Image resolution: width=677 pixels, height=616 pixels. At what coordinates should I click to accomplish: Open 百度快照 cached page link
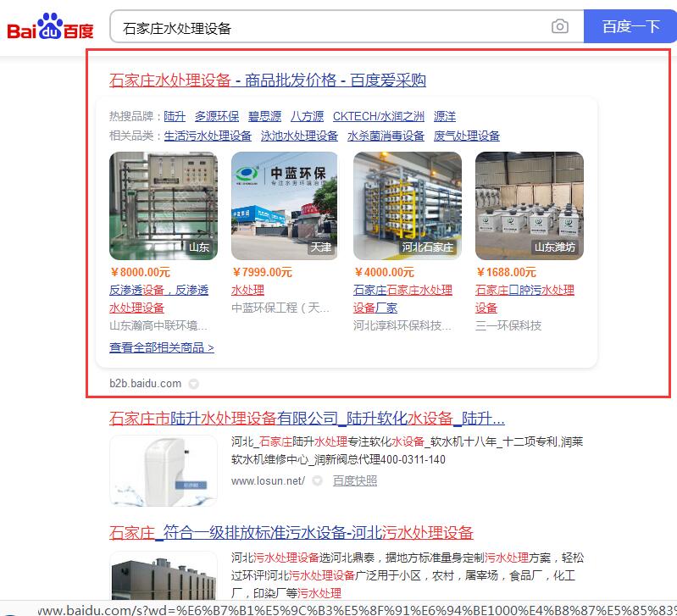click(355, 481)
